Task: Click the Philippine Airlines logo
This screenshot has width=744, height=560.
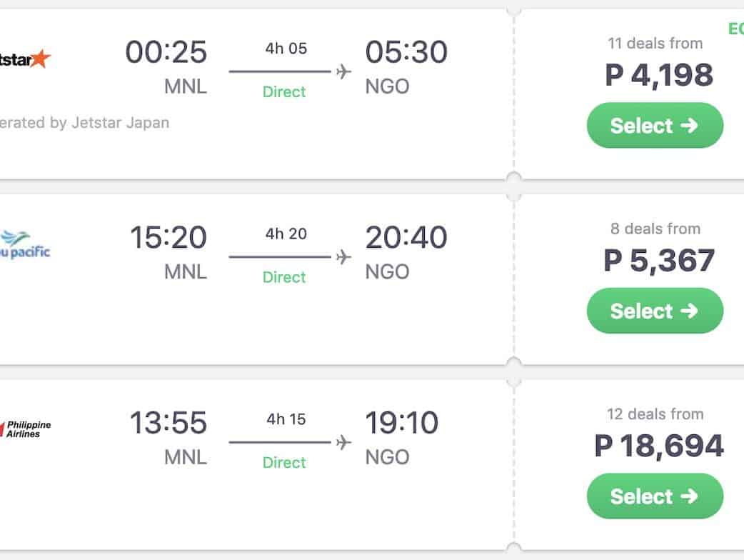Action: click(x=27, y=429)
